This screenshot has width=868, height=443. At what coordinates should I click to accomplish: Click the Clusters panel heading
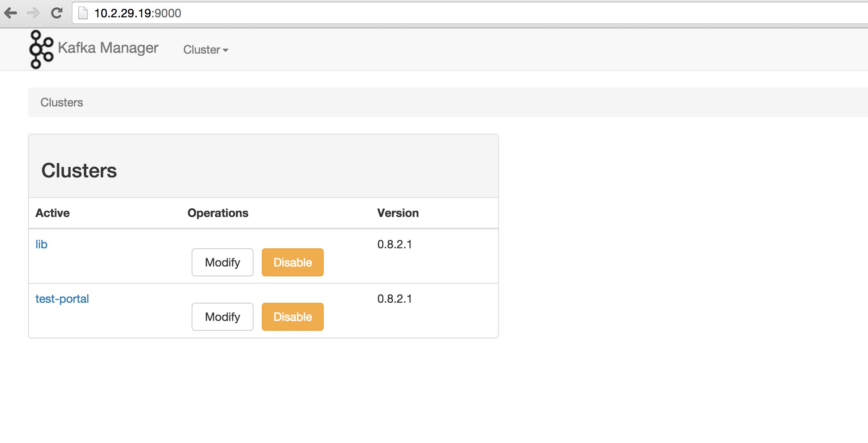(x=79, y=170)
